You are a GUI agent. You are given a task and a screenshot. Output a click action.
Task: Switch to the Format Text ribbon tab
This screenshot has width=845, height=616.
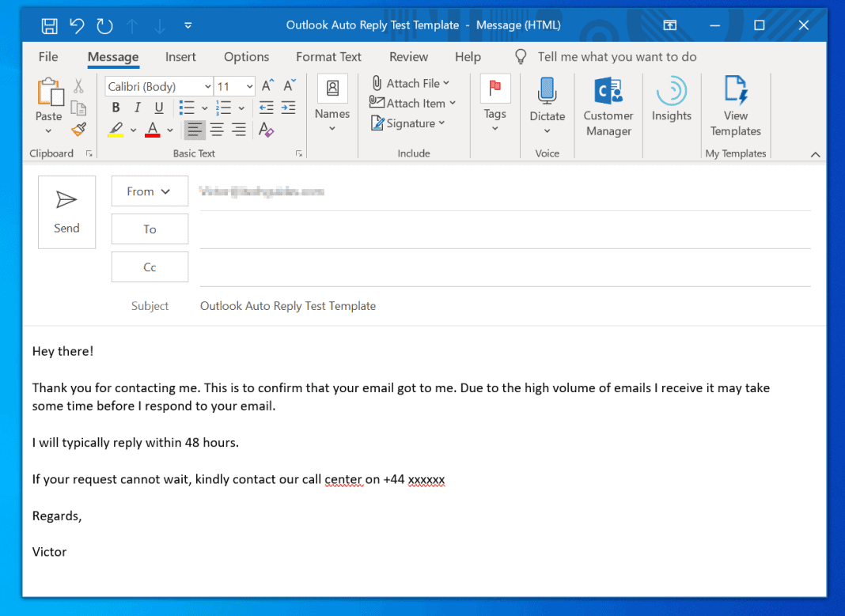pyautogui.click(x=328, y=56)
